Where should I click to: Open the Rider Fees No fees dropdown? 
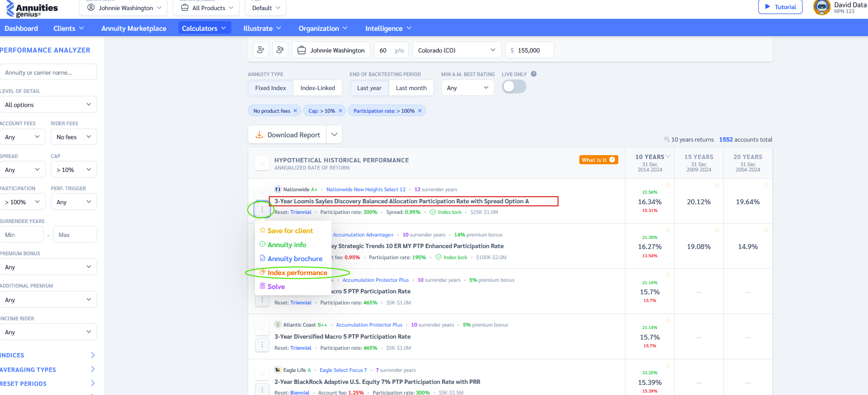pyautogui.click(x=74, y=137)
